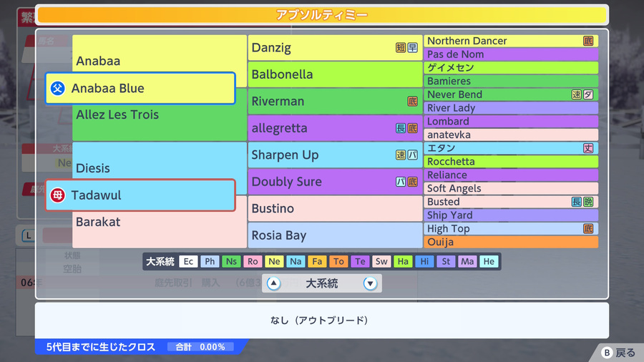Click the 底 icon on Doubly Sure

coord(412,182)
